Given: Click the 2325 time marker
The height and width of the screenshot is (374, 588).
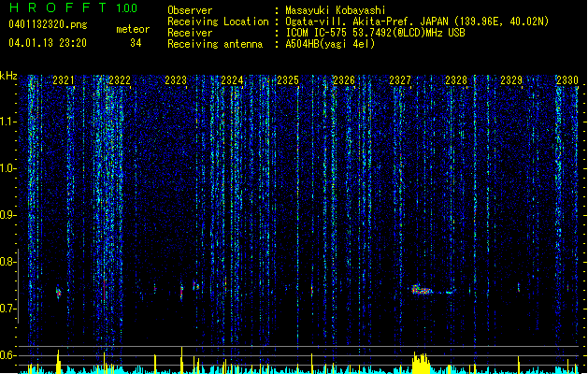Looking at the screenshot, I should [288, 79].
